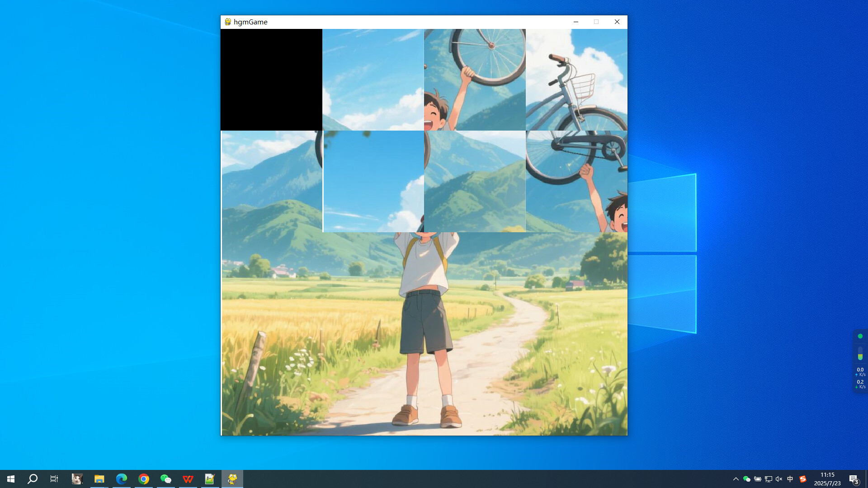The image size is (868, 488).
Task: Click the Sogou input icon in the tray
Action: tap(803, 479)
